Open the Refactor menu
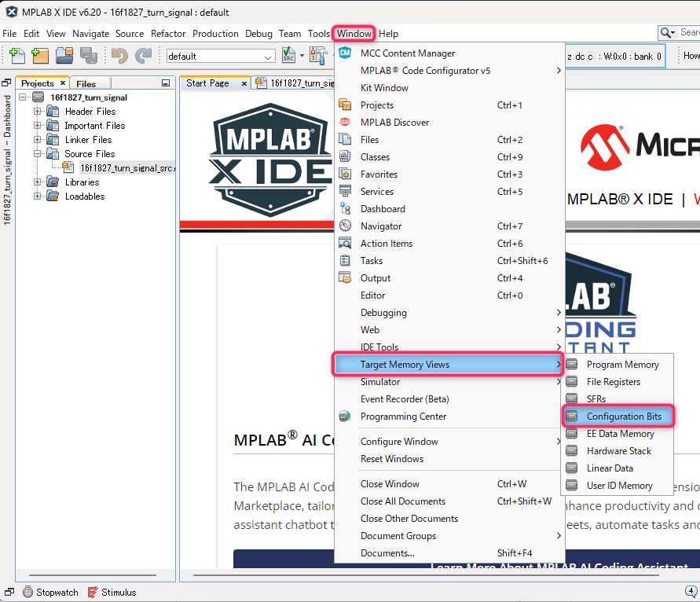This screenshot has height=602, width=700. tap(168, 34)
